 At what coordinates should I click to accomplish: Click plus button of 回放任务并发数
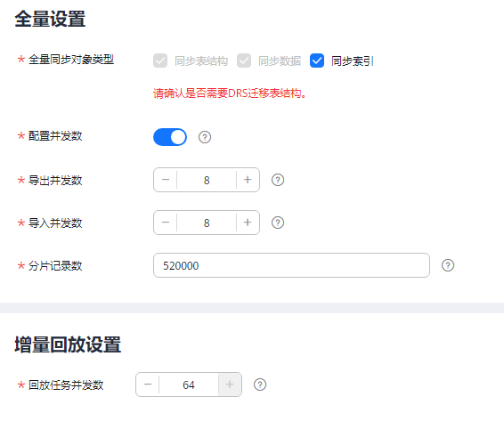pos(230,385)
